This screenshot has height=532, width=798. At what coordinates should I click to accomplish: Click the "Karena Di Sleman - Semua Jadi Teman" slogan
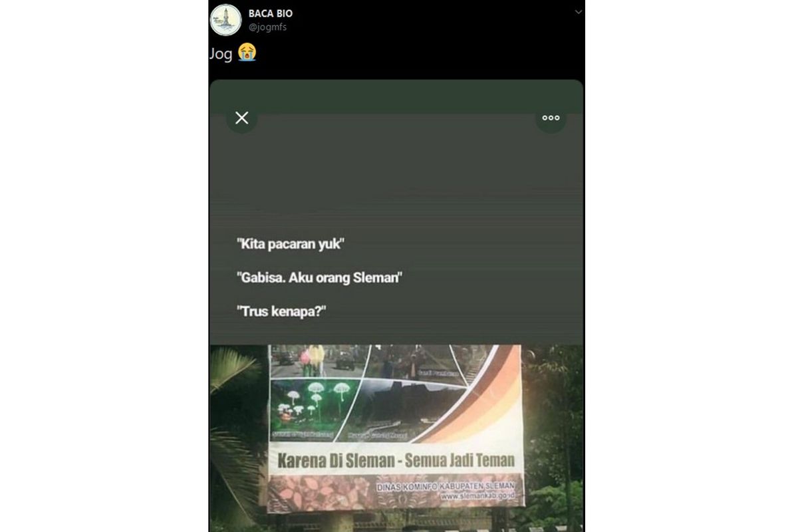pyautogui.click(x=395, y=460)
